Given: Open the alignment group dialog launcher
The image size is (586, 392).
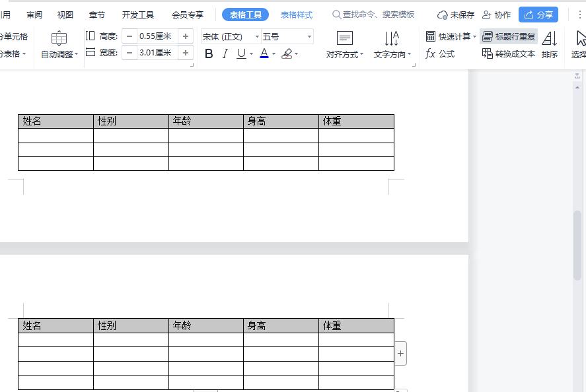Looking at the screenshot, I should click(414, 65).
